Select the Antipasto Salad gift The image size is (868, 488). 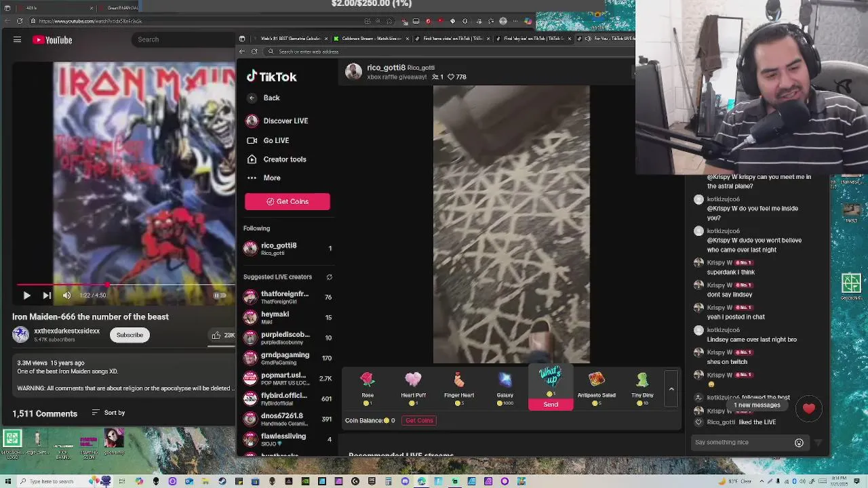(597, 388)
